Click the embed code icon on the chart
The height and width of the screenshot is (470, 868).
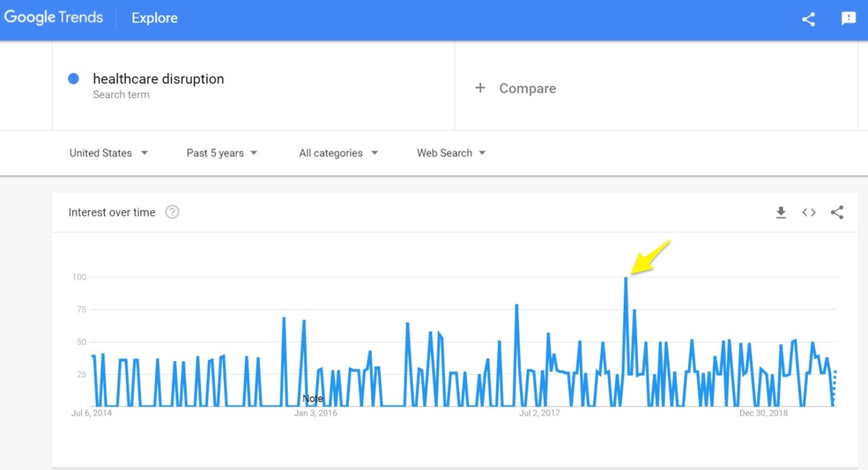(x=809, y=213)
